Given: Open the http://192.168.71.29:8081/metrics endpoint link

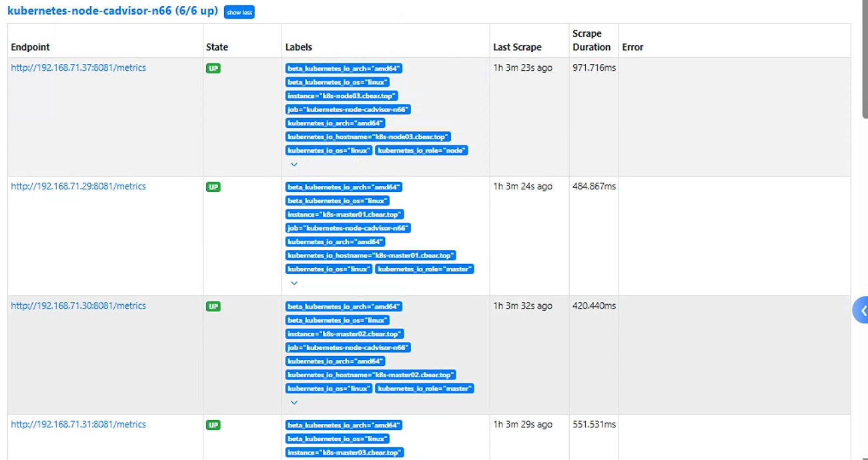Looking at the screenshot, I should 79,187.
